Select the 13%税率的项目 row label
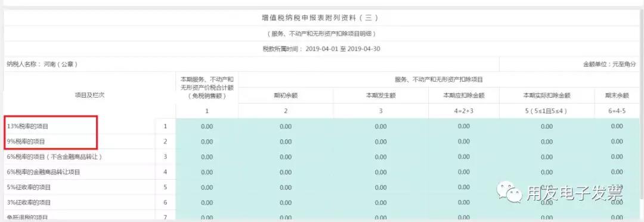This screenshot has width=644, height=222. pos(27,127)
